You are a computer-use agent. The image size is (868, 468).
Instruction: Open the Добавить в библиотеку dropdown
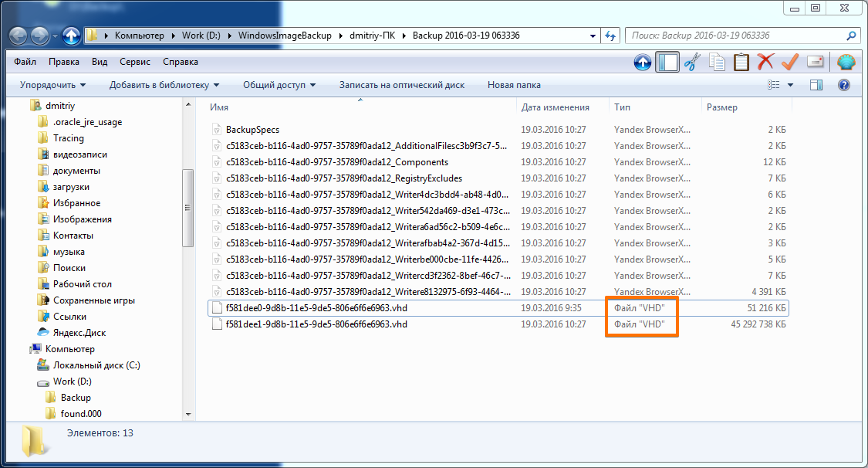(x=164, y=85)
